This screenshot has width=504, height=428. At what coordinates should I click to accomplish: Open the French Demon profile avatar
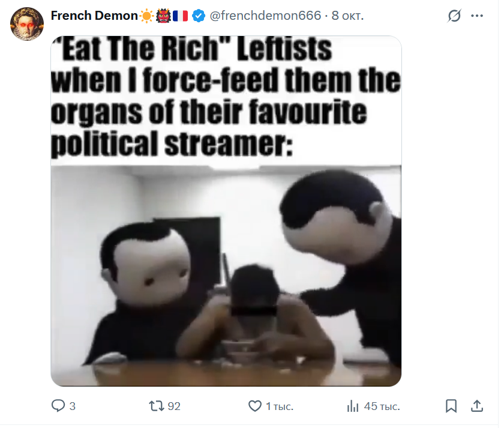pos(27,24)
